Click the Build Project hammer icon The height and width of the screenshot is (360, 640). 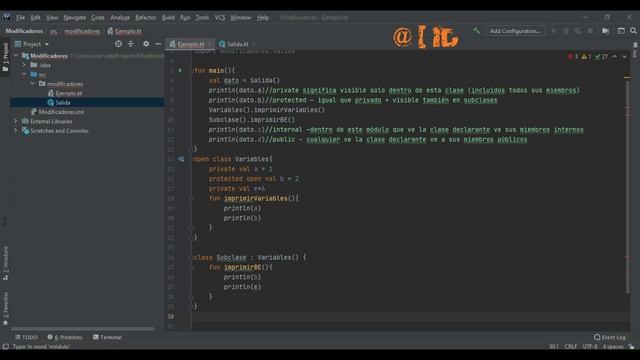click(476, 31)
